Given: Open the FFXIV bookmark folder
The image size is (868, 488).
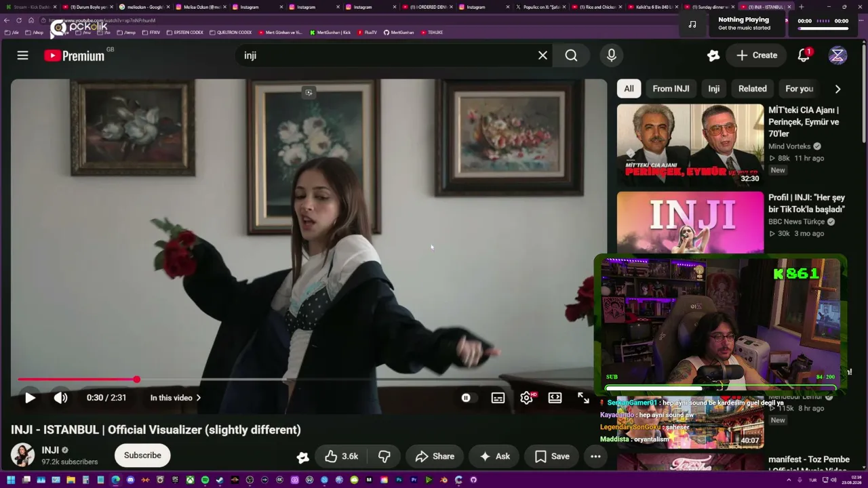Looking at the screenshot, I should (x=151, y=33).
